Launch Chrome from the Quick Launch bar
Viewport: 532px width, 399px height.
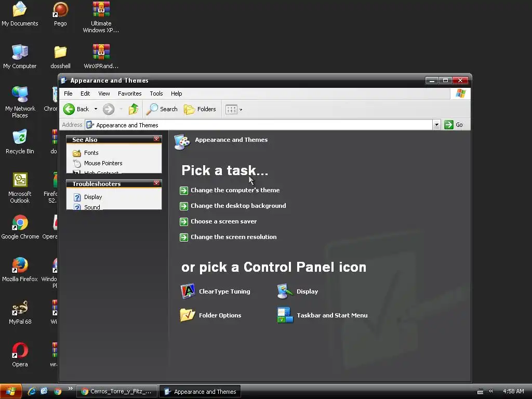[58, 391]
